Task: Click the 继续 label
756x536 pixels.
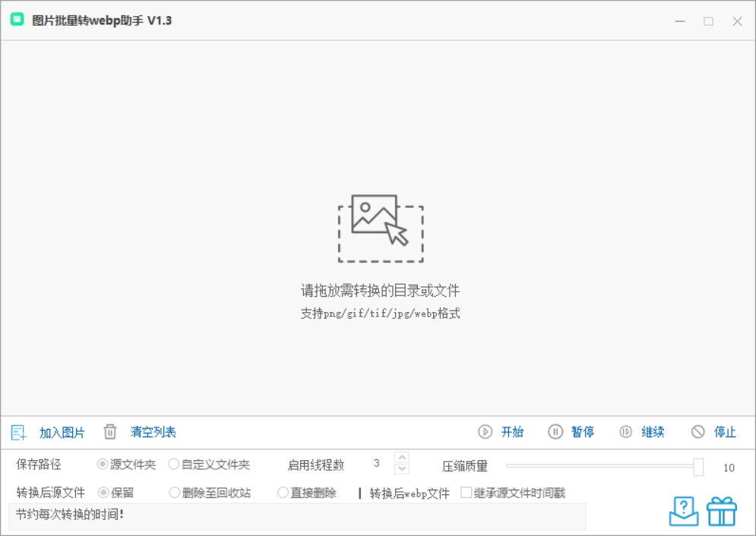Action: (653, 432)
